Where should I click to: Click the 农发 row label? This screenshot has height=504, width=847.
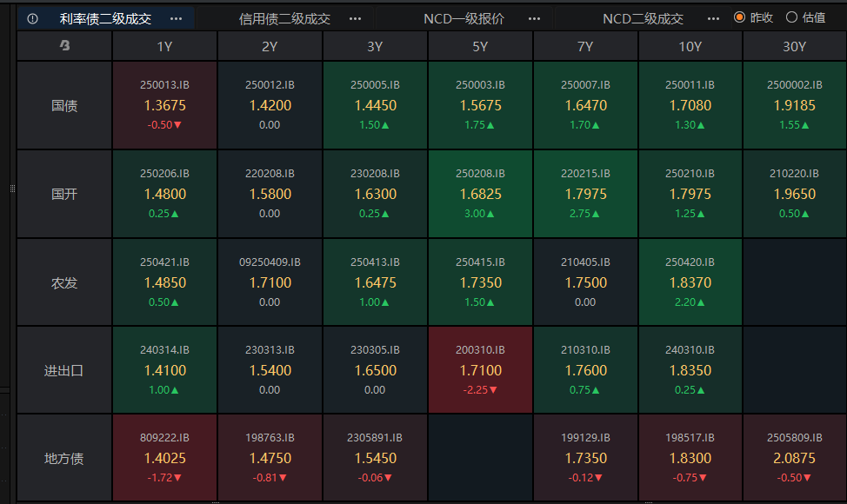point(64,282)
